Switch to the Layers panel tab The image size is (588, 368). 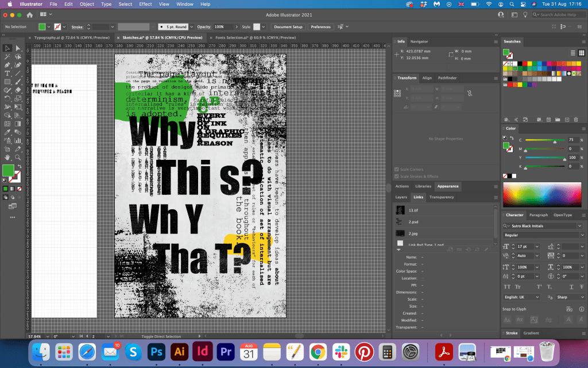(x=401, y=197)
